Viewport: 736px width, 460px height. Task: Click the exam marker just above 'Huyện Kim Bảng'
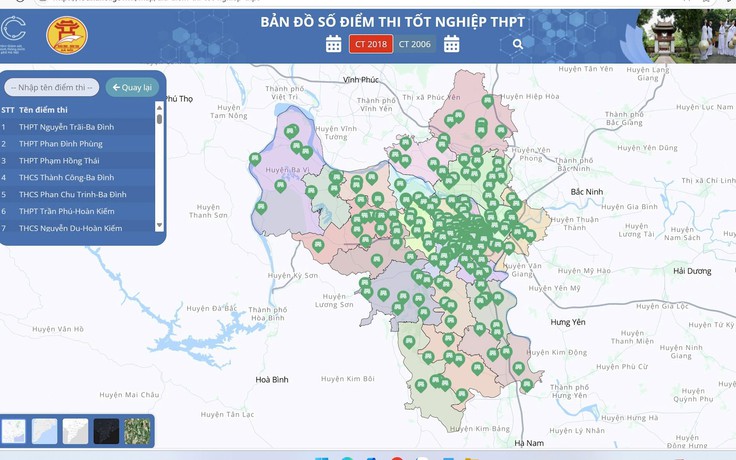[x=462, y=395]
